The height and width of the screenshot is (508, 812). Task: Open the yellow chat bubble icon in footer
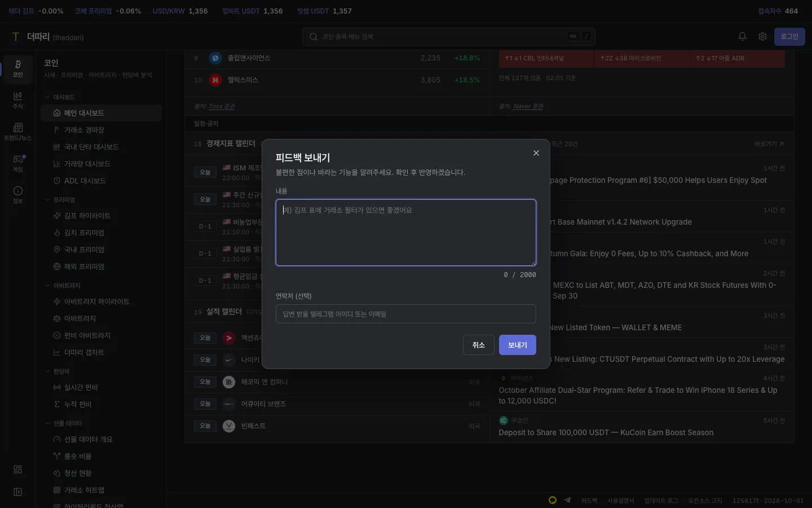pyautogui.click(x=553, y=500)
